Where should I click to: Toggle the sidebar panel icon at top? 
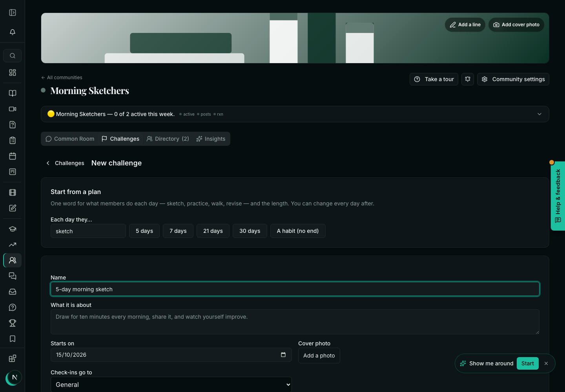click(13, 13)
